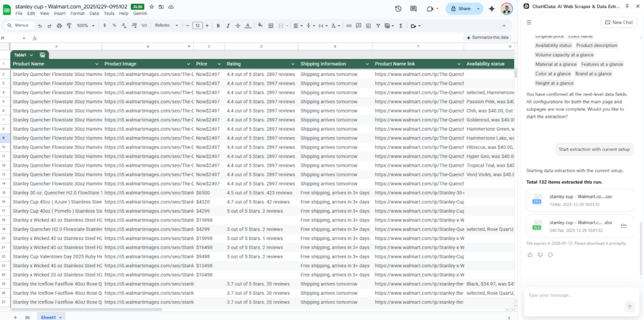Insert a comment from the toolbar
Screen dimensions: 644x320
click(358, 26)
